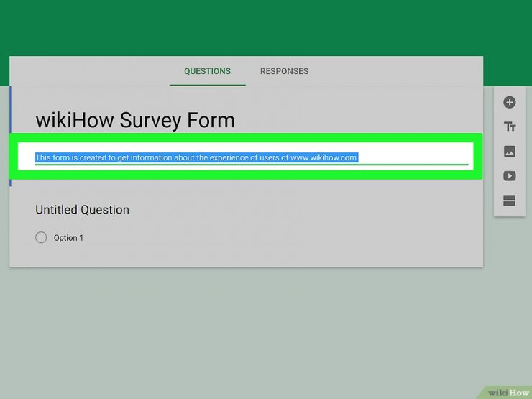Click the Add section icon

510,201
